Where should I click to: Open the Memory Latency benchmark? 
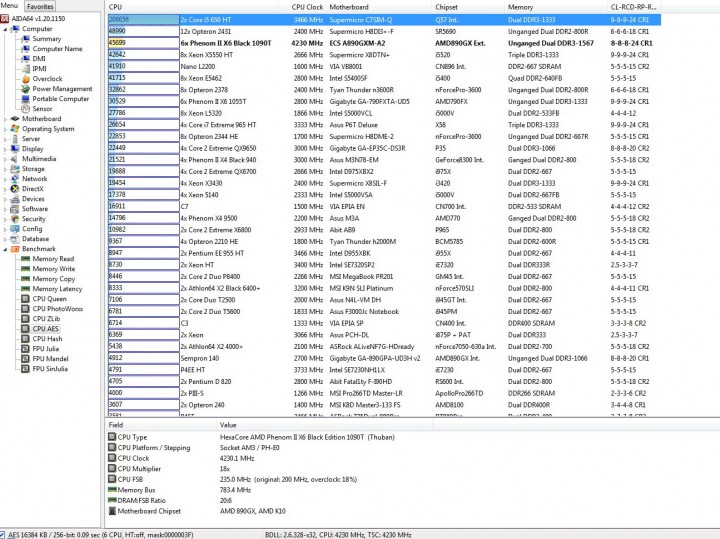point(57,289)
